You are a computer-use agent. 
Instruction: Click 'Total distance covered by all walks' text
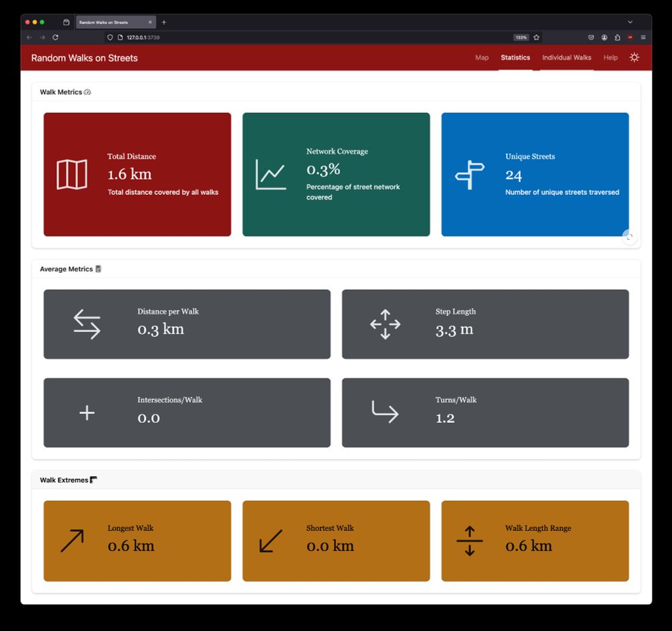pyautogui.click(x=163, y=192)
